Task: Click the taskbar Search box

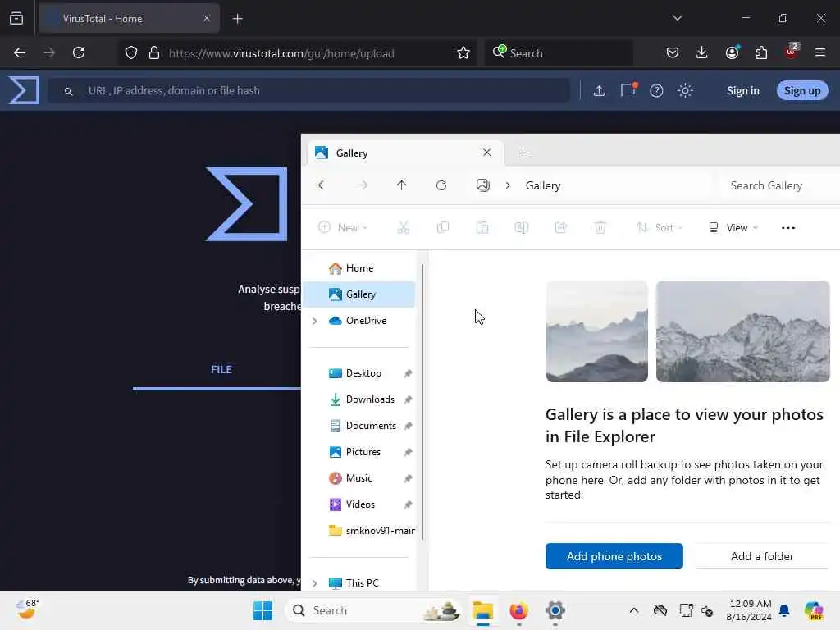Action: pyautogui.click(x=373, y=610)
